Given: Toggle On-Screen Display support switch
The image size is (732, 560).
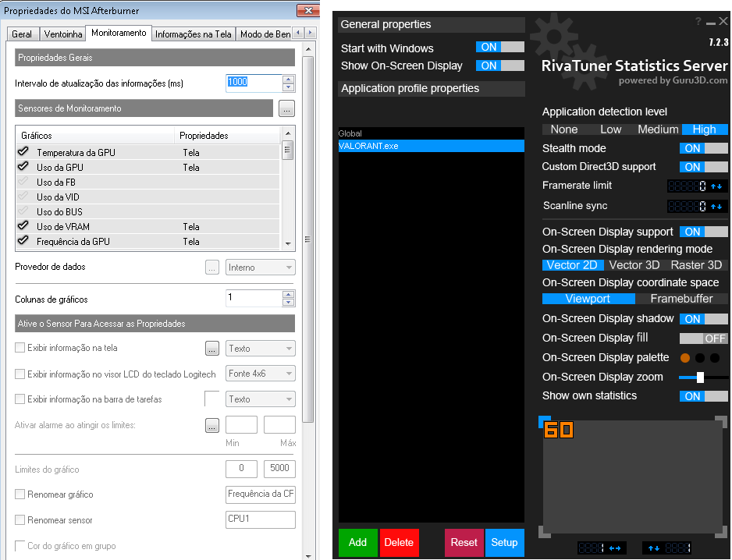Looking at the screenshot, I should click(x=704, y=232).
